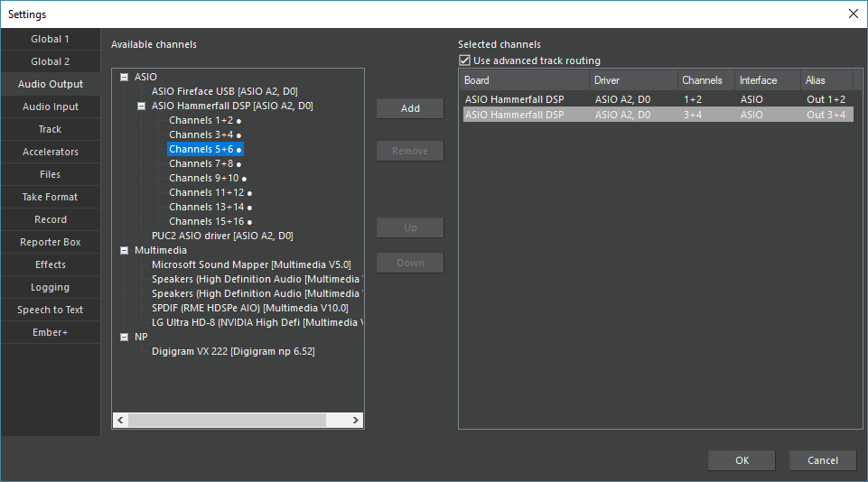Collapse the ASIO tree node

pyautogui.click(x=124, y=77)
